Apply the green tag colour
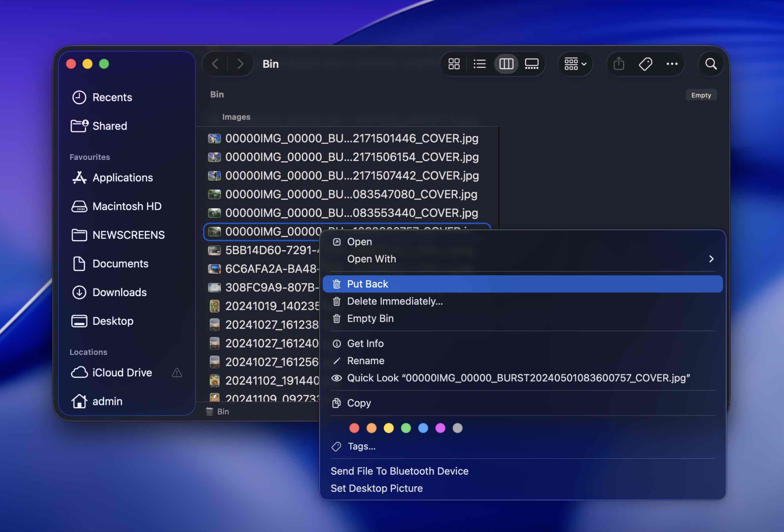Viewport: 784px width, 532px height. coord(406,428)
